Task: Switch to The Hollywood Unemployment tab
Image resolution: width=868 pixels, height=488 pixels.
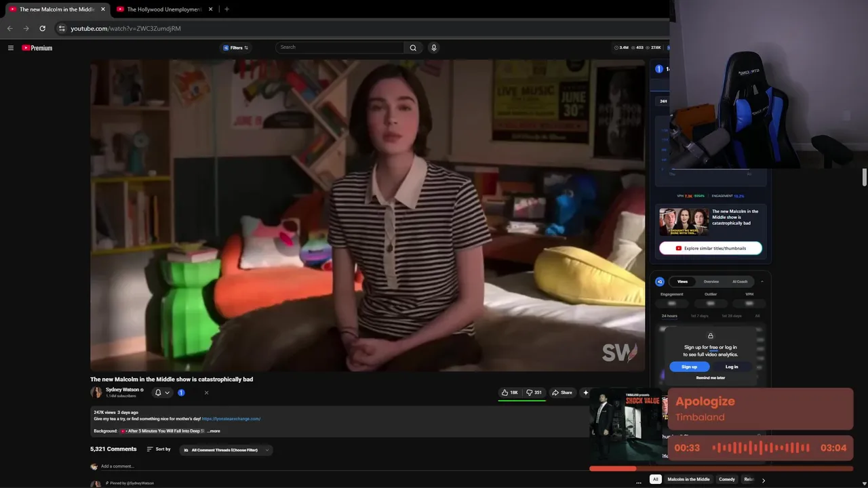Action: [x=165, y=9]
